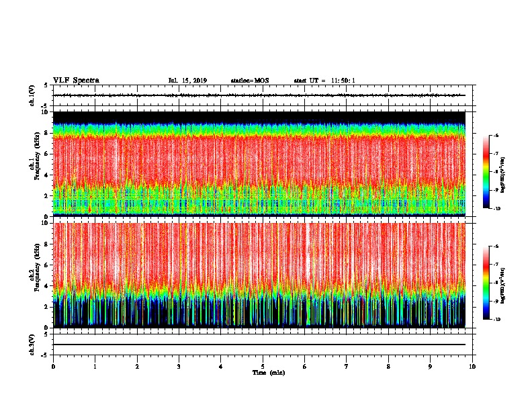532x411 pixels.
Task: Click ch.2 colorbar top value '-6'
Action: (496, 246)
